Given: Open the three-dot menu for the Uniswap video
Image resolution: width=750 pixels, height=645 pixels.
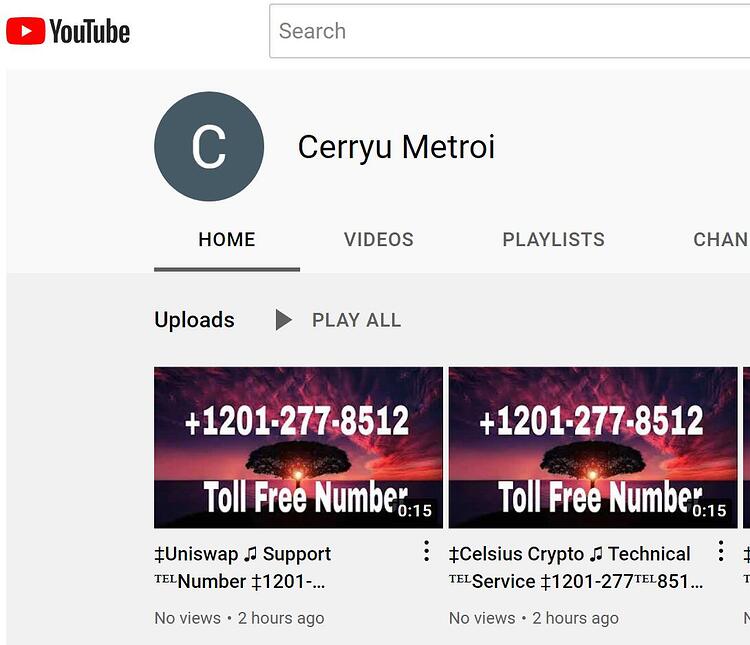Looking at the screenshot, I should pyautogui.click(x=426, y=551).
